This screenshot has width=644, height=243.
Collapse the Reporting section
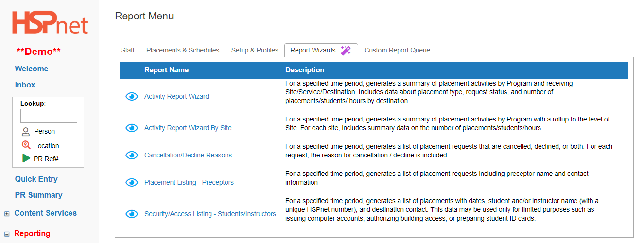coord(7,234)
